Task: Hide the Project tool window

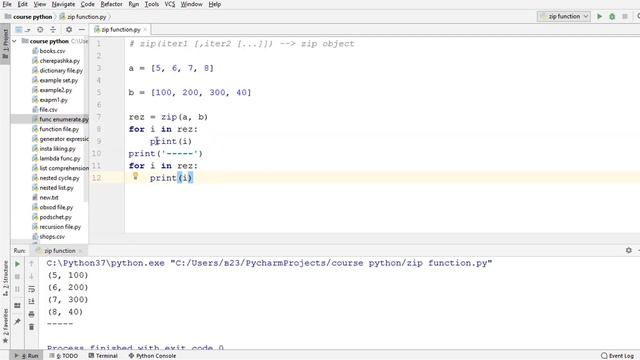Action: coord(82,30)
